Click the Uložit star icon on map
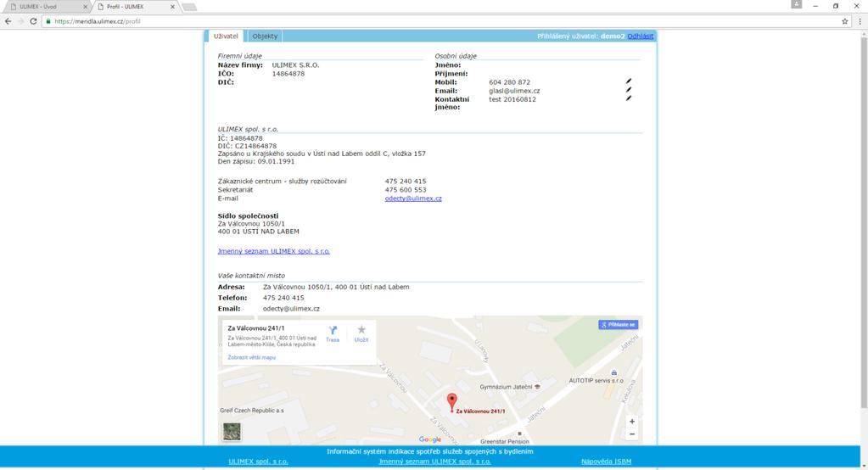 [x=361, y=330]
